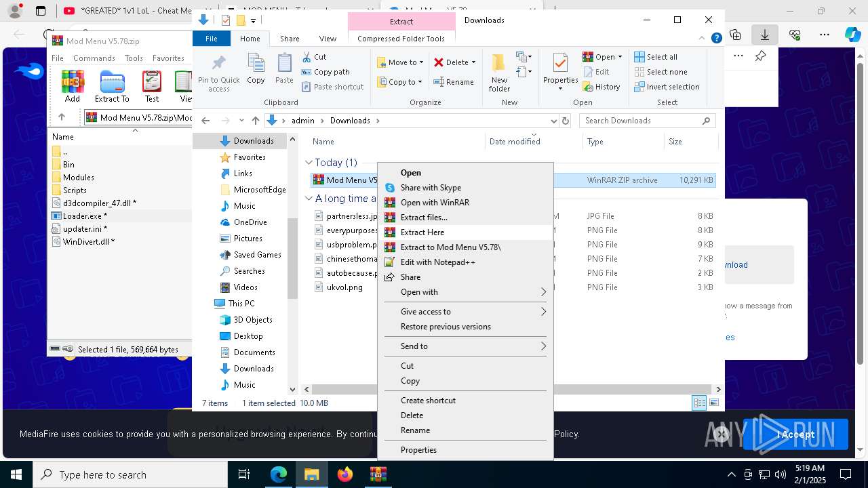
Task: Click the ribbon Copy icon
Action: point(256,68)
